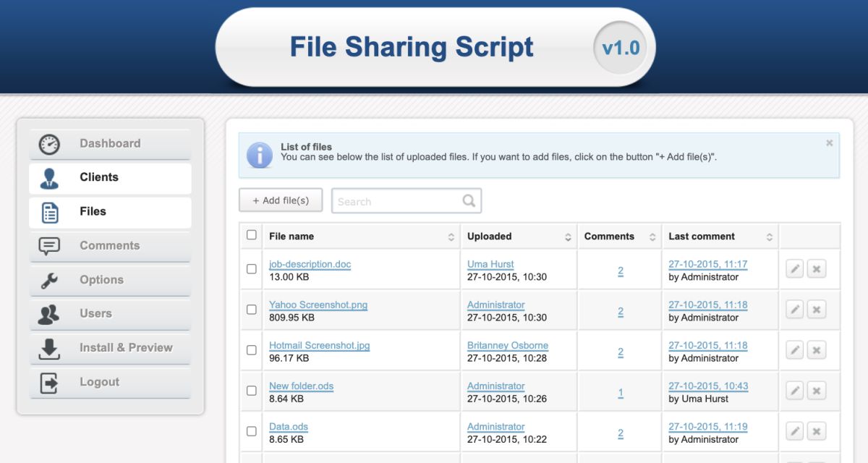The width and height of the screenshot is (868, 463).
Task: Select the Dashboard clock icon in sidebar
Action: click(x=48, y=143)
